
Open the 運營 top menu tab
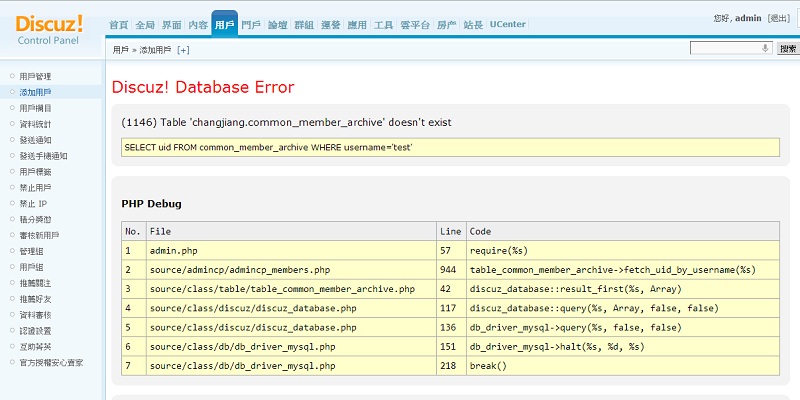(x=331, y=25)
